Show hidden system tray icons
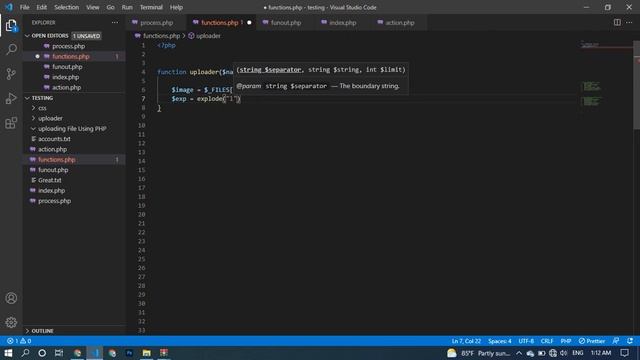 coord(519,353)
